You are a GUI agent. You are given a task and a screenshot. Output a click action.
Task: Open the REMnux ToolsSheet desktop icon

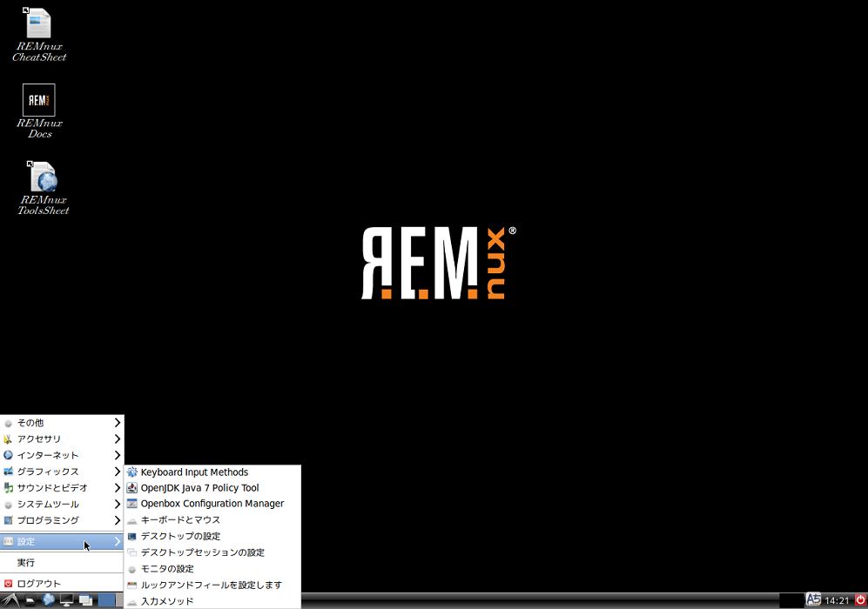click(x=43, y=188)
